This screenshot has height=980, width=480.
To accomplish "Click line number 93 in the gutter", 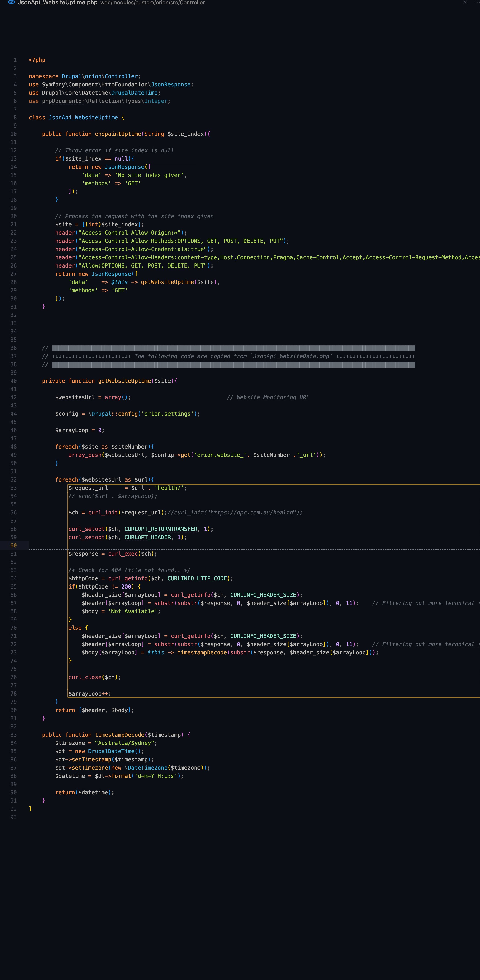I will coord(14,817).
